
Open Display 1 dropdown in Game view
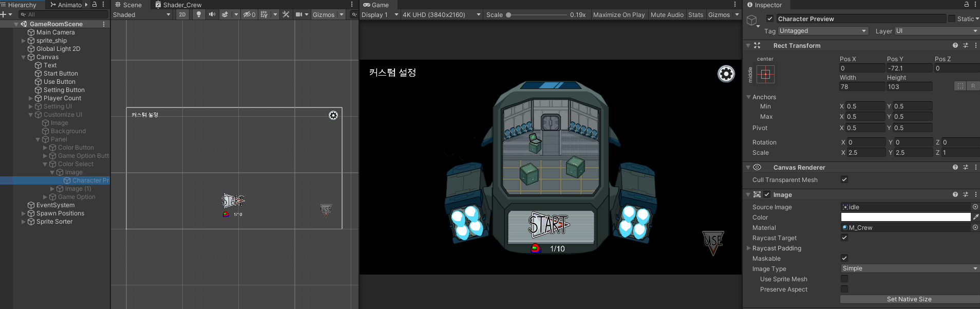coord(380,14)
